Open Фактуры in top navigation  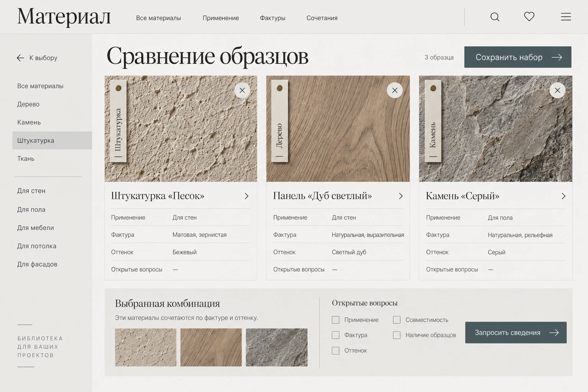pos(273,18)
